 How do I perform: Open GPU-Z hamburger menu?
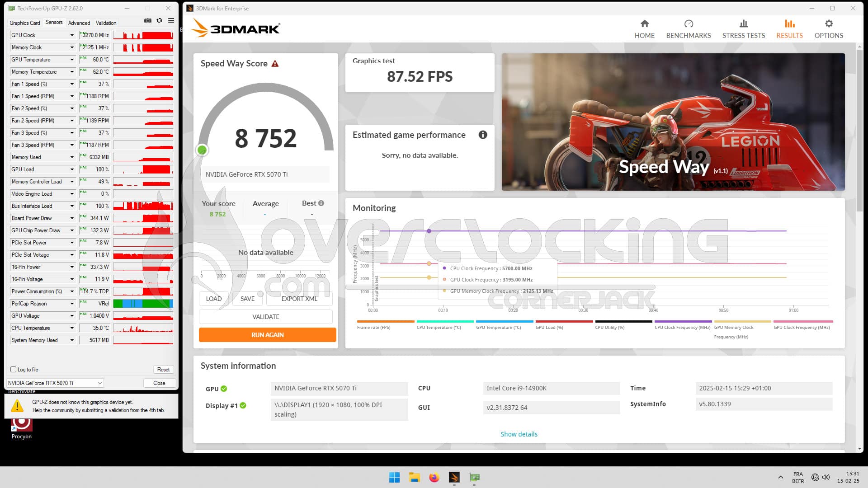tap(170, 20)
